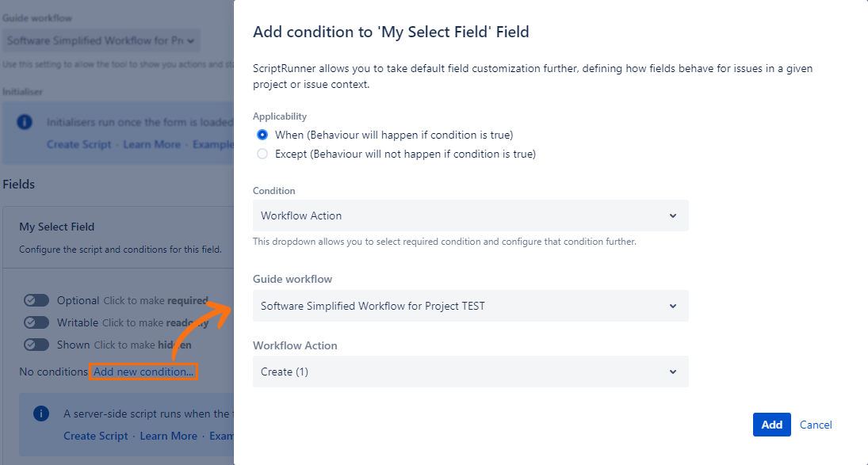Open the Condition dropdown showing Workflow Action

tap(470, 215)
